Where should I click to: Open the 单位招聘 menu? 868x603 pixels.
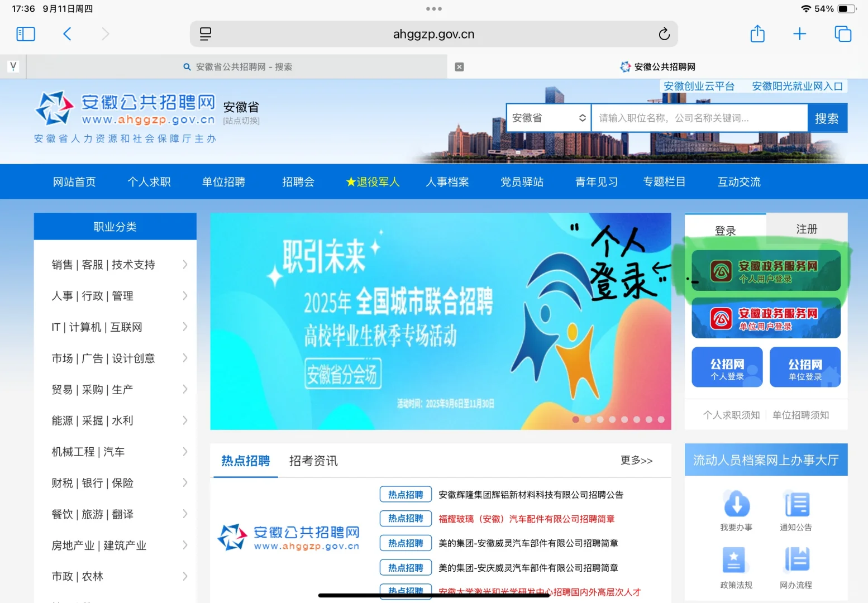[x=223, y=181]
